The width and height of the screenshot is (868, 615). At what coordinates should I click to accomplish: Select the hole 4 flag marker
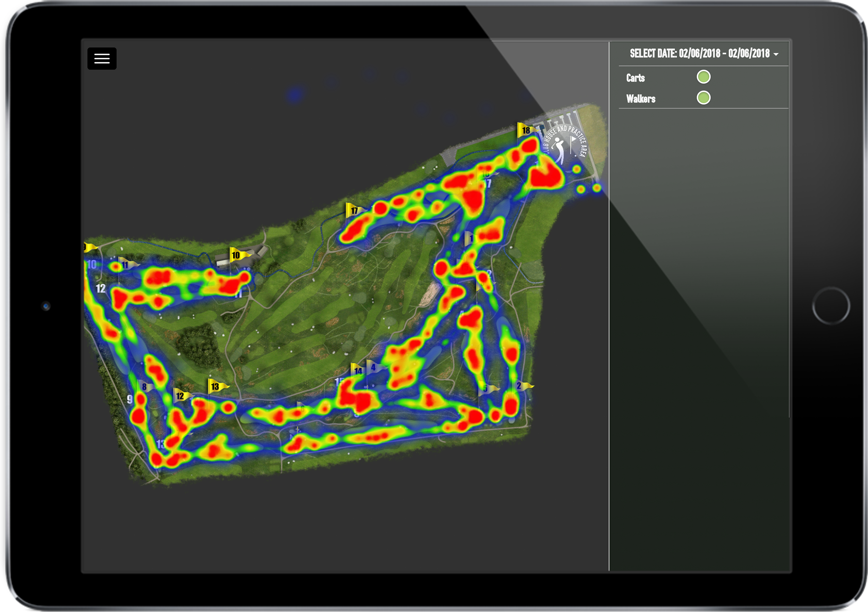coord(375,367)
